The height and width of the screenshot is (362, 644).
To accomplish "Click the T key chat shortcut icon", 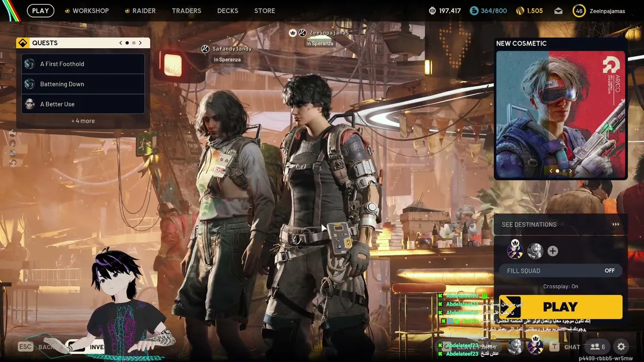I will (554, 346).
